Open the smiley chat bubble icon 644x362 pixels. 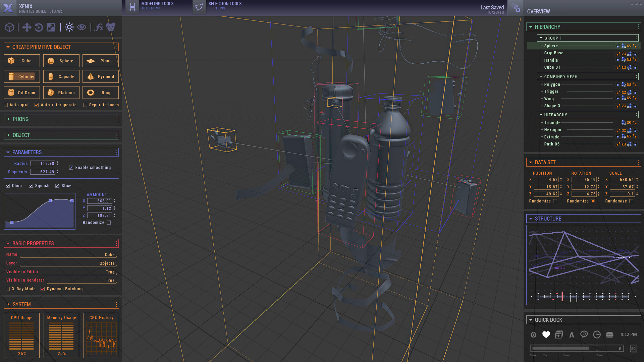(584, 335)
